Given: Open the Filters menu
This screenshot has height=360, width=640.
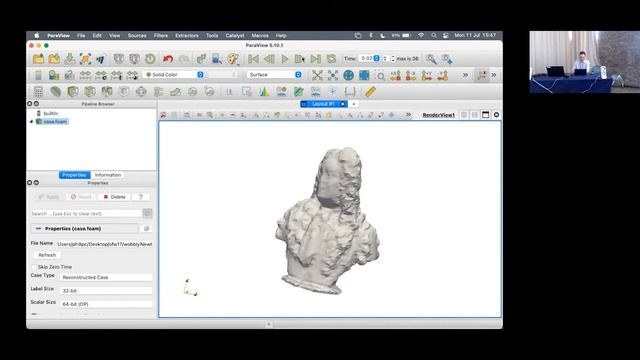Looking at the screenshot, I should [161, 36].
